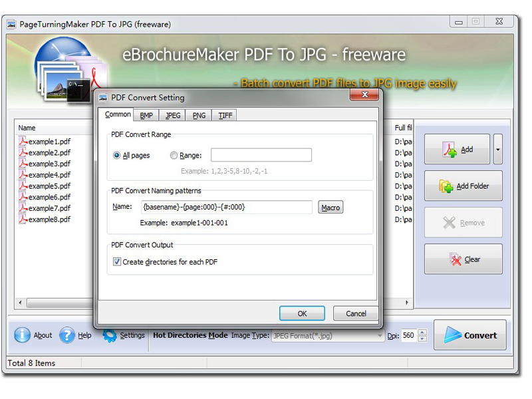Select the example1.pdf file name
The width and height of the screenshot is (532, 399).
[49, 142]
